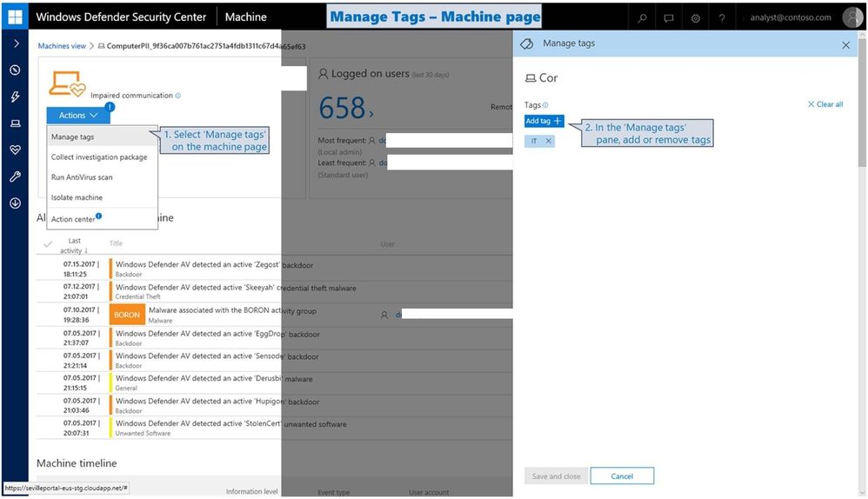Open the 'Zegost' backdoor alert
Screen dimensions: 868x499
214,265
